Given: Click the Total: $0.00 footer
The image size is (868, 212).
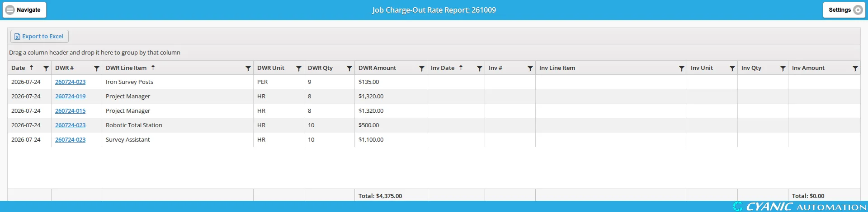Looking at the screenshot, I should click(808, 196).
